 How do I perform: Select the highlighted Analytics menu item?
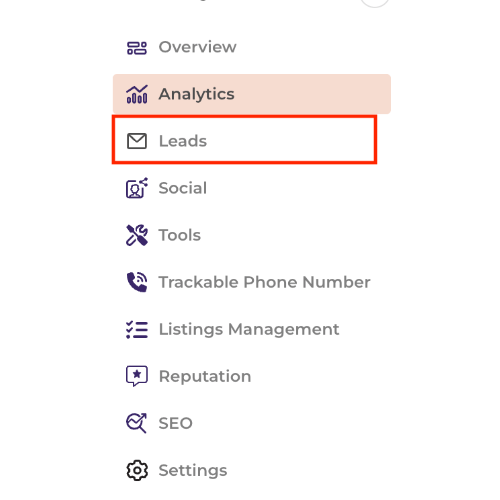(x=252, y=94)
